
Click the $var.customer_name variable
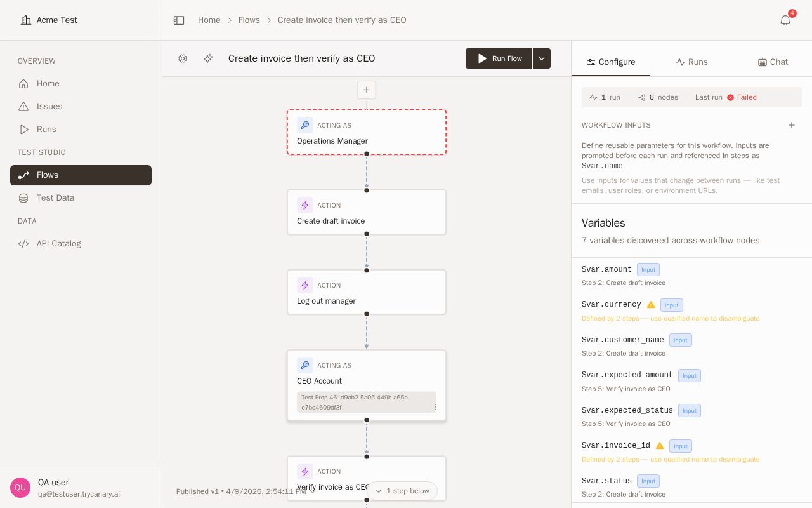click(x=623, y=340)
